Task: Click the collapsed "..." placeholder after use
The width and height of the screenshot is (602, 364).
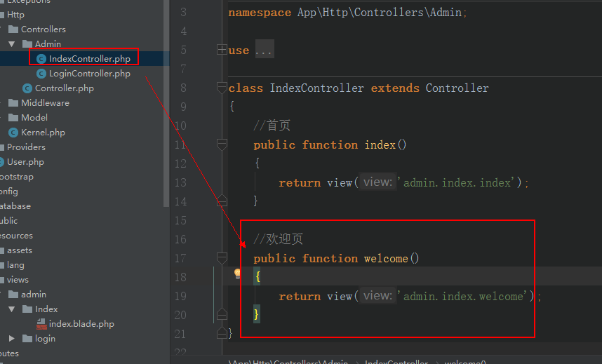Action: [264, 50]
